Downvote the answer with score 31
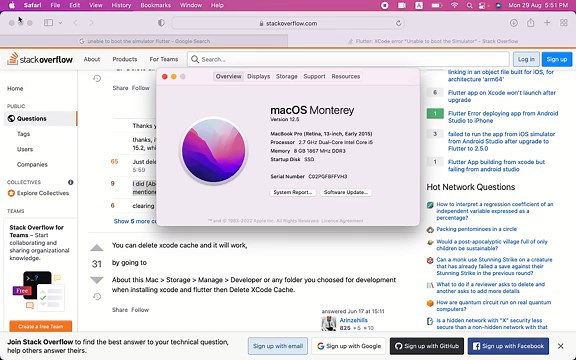The image size is (576, 360). coord(97,280)
